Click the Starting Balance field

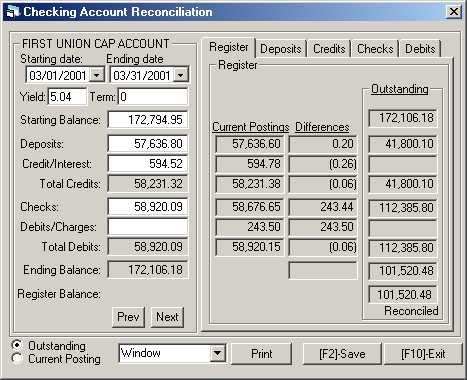point(148,120)
